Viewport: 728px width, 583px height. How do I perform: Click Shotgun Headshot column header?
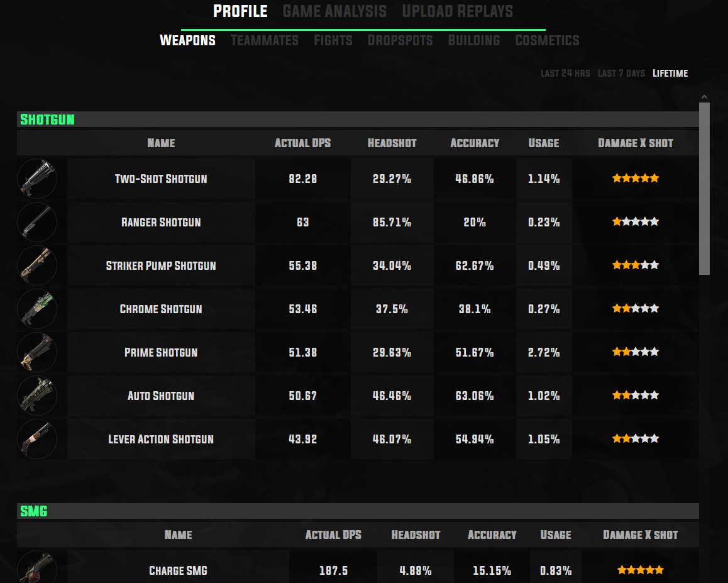pyautogui.click(x=392, y=143)
